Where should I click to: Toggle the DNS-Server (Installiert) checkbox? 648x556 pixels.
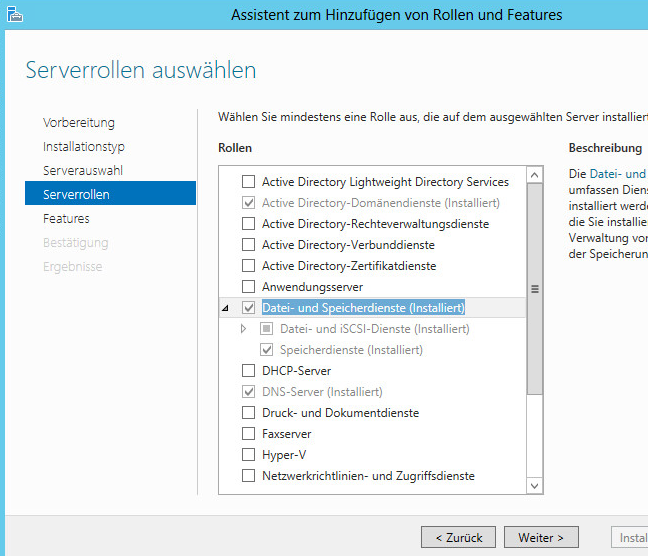click(x=248, y=391)
